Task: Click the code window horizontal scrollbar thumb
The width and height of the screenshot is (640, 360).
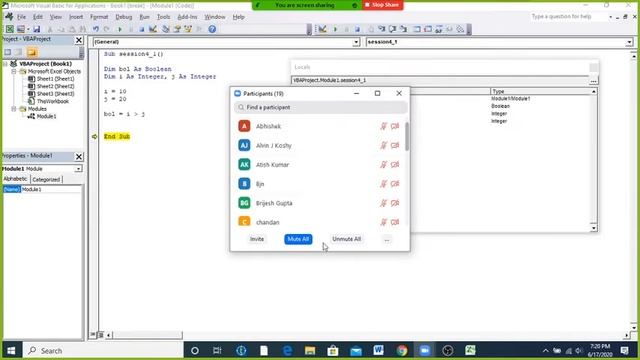Action: coord(147,335)
